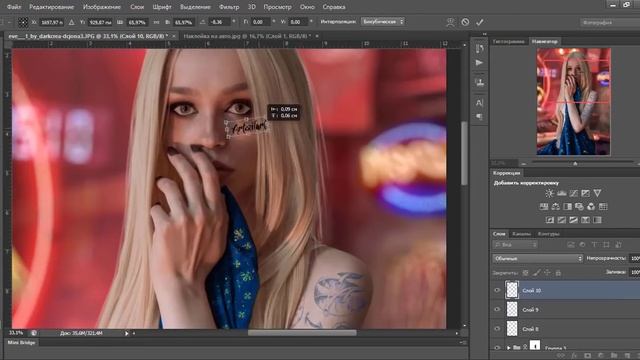Click the zoom percentage field 33.1%

tap(16, 333)
